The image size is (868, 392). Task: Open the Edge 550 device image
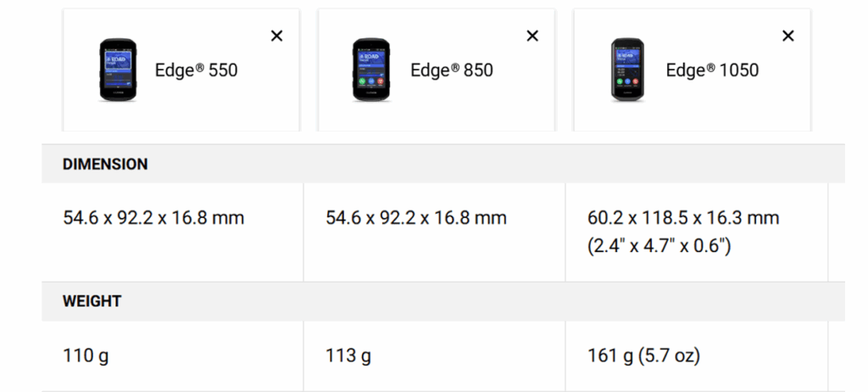pos(118,70)
